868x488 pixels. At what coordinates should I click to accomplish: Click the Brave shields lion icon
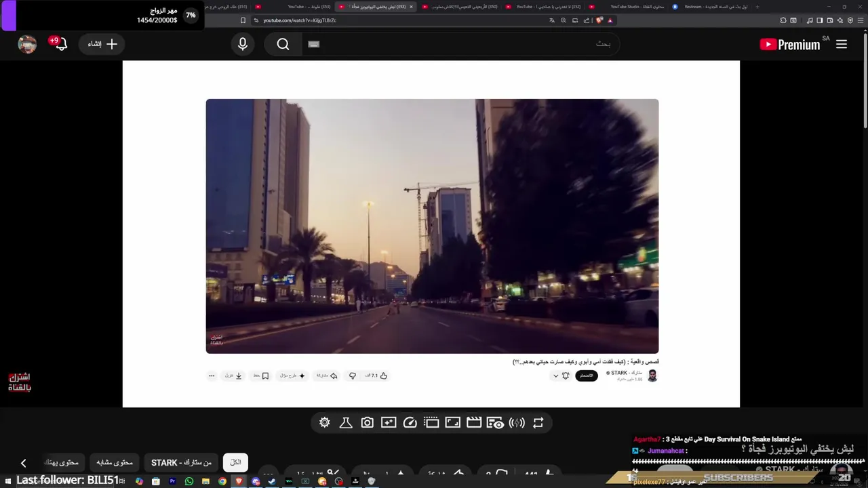pos(599,20)
